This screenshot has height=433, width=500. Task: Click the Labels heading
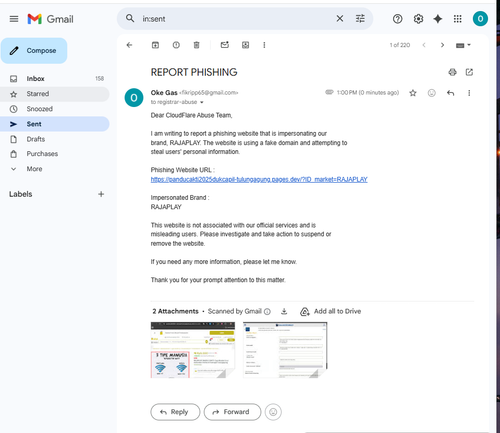(21, 194)
